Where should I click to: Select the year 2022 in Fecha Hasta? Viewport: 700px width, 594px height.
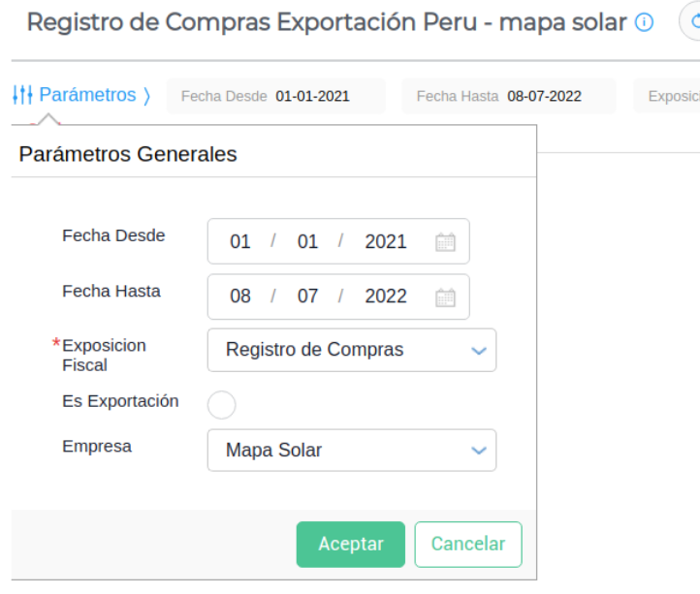click(386, 297)
